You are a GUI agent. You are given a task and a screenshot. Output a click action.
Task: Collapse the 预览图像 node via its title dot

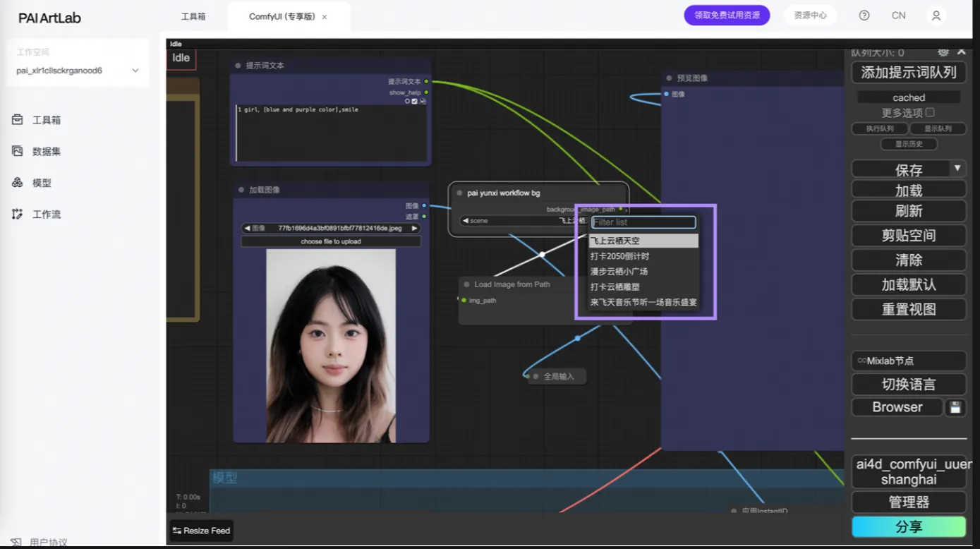point(669,78)
